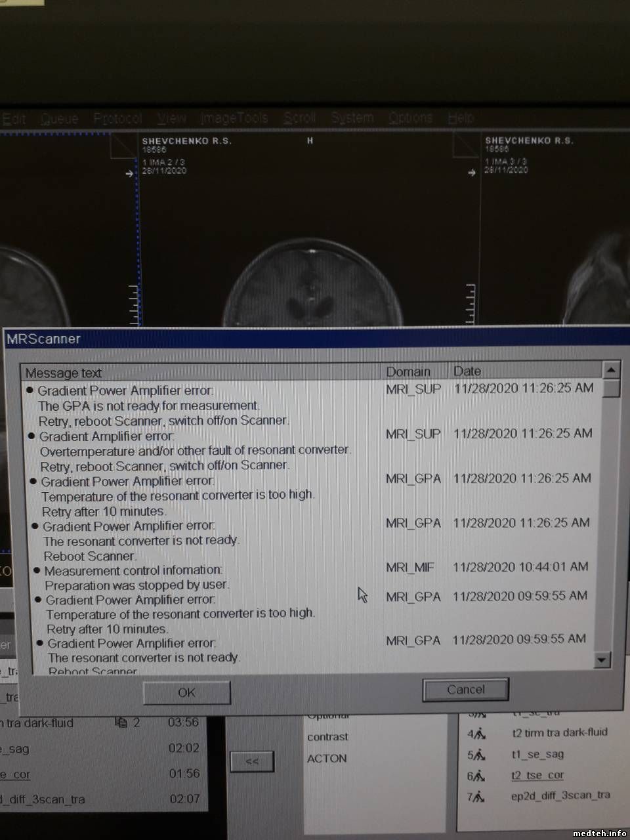Open the System menu
This screenshot has width=630, height=840.
(x=352, y=118)
